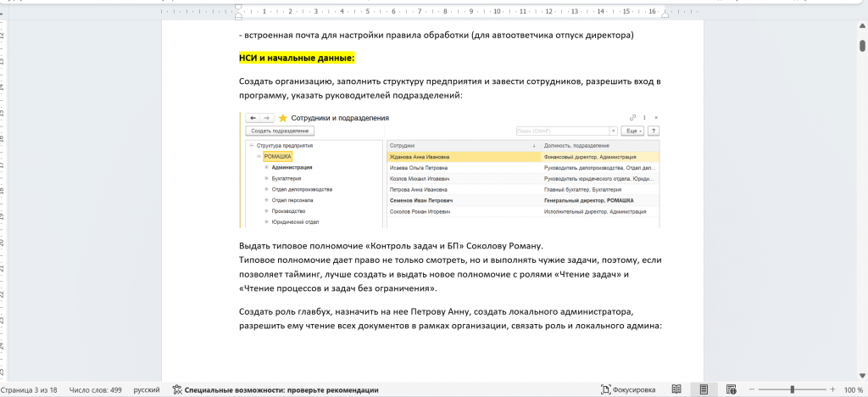Enable Focus mode (Фокусировка)

tap(628, 390)
